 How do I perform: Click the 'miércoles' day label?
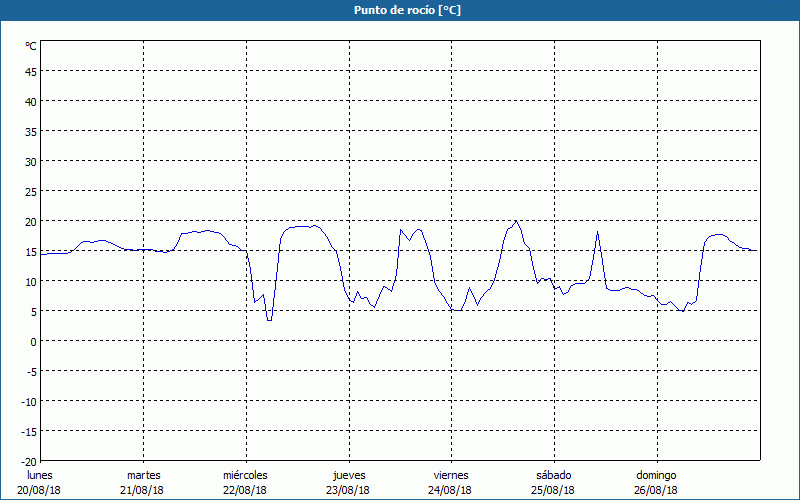[x=245, y=475]
